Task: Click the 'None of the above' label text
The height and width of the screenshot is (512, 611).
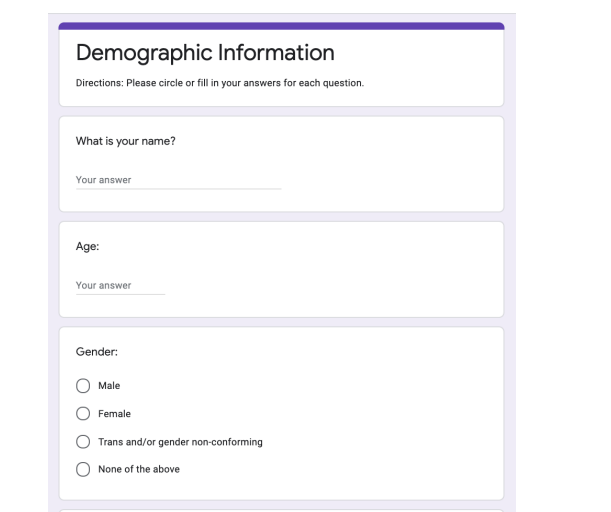Action: pos(139,469)
